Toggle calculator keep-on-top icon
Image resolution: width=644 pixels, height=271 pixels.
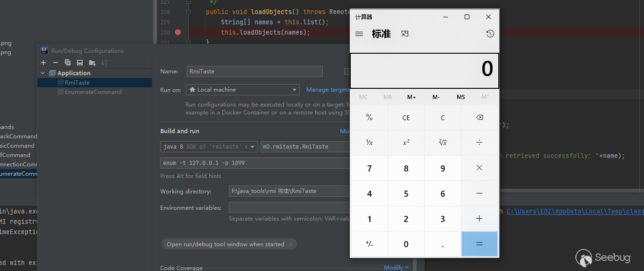[405, 34]
